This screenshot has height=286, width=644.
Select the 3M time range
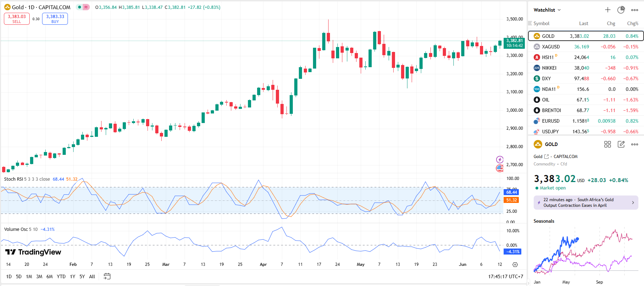click(x=39, y=276)
